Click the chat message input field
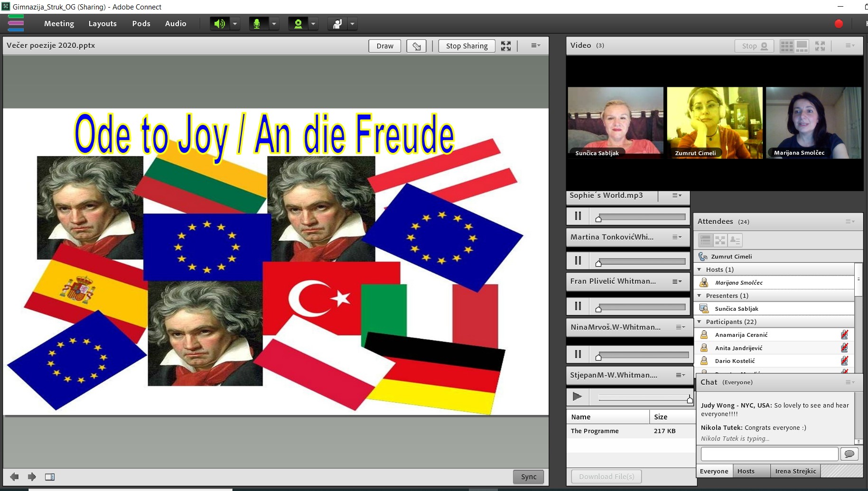This screenshot has width=868, height=491. point(769,454)
